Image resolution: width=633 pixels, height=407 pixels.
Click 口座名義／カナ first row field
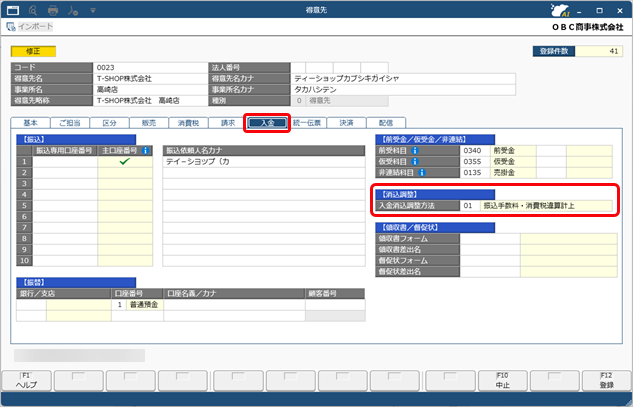234,304
